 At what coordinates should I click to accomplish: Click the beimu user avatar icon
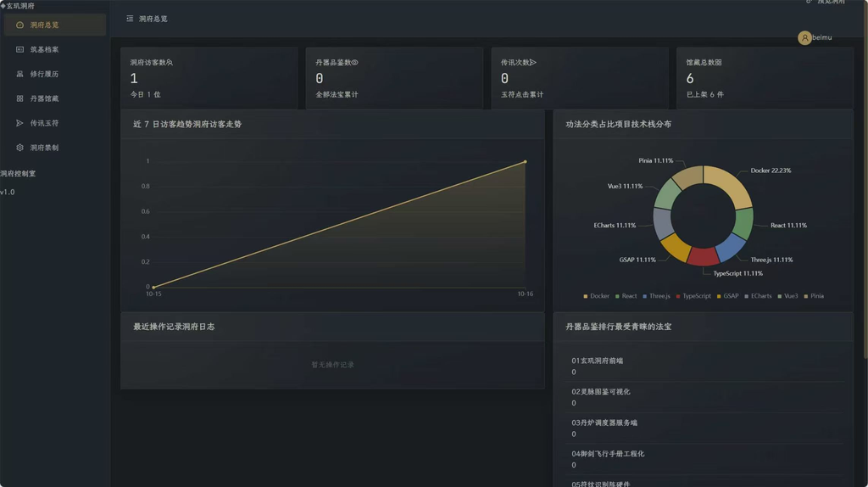tap(804, 37)
